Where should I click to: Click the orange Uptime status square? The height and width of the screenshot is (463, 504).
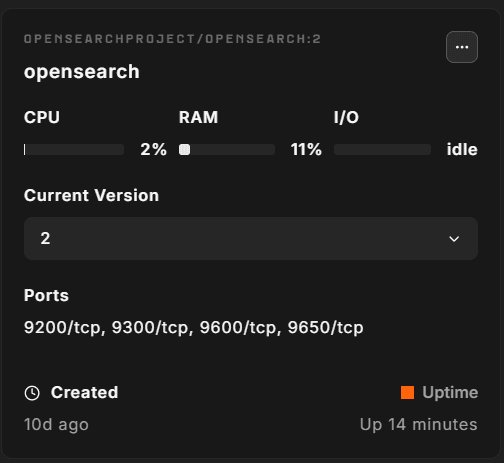click(x=407, y=392)
